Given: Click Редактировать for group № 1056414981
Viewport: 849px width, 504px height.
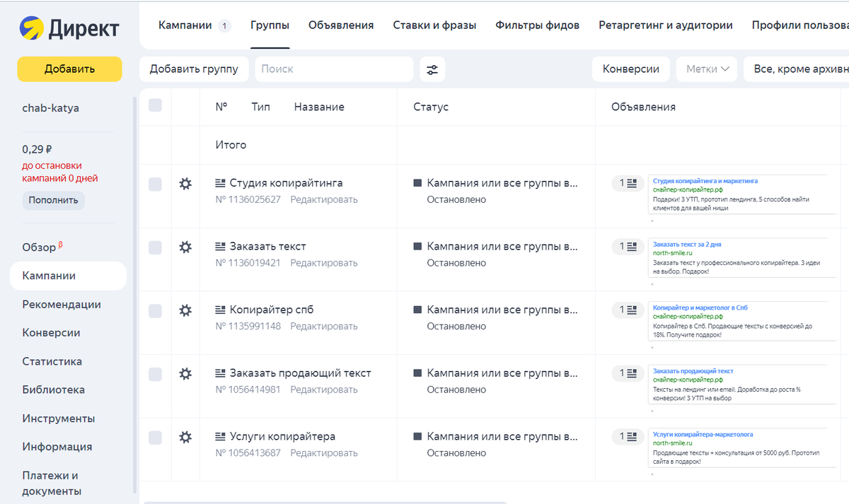Looking at the screenshot, I should [324, 389].
